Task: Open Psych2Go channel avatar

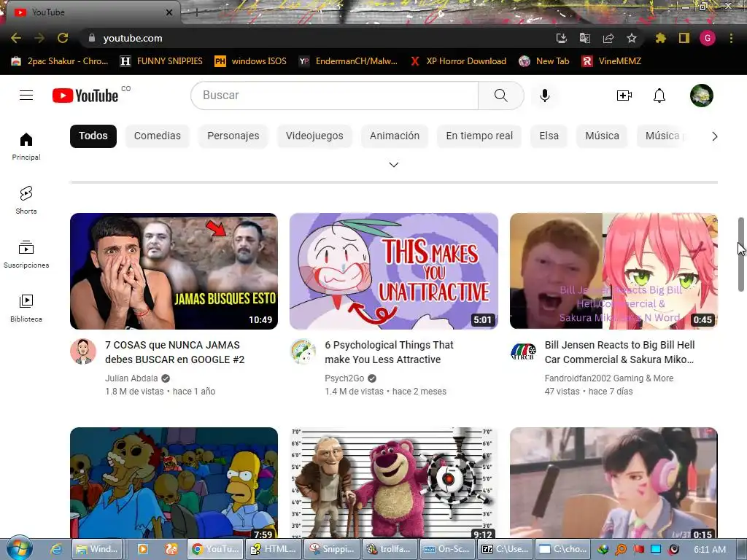Action: click(x=303, y=351)
